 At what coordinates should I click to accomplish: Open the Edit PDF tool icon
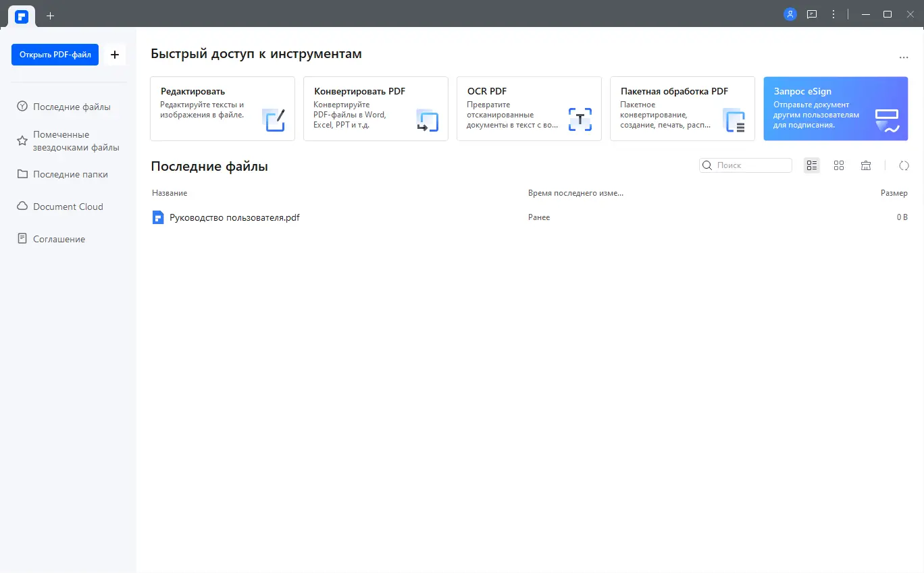pyautogui.click(x=273, y=119)
